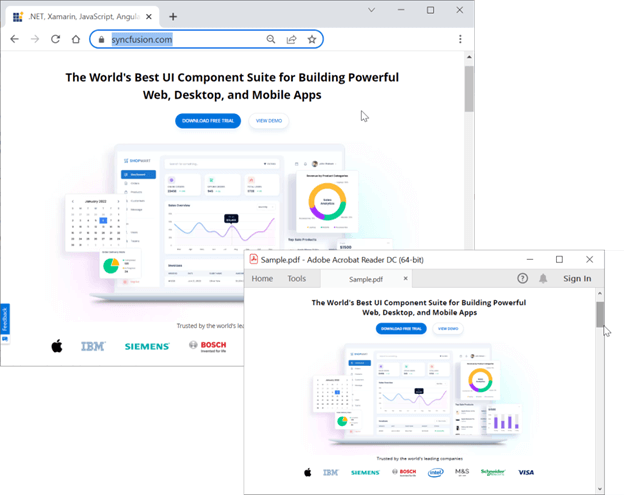Click Acrobat scrollbar down arrow
The width and height of the screenshot is (624, 495).
(x=600, y=489)
